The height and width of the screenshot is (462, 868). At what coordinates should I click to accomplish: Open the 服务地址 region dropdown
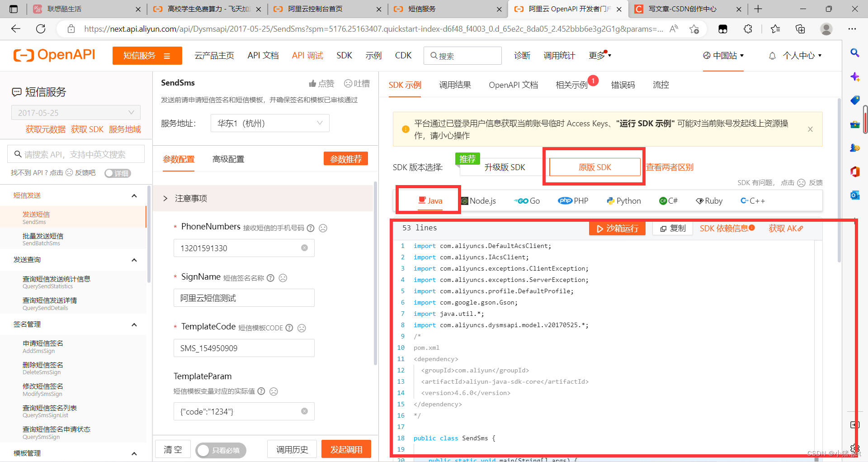click(270, 123)
